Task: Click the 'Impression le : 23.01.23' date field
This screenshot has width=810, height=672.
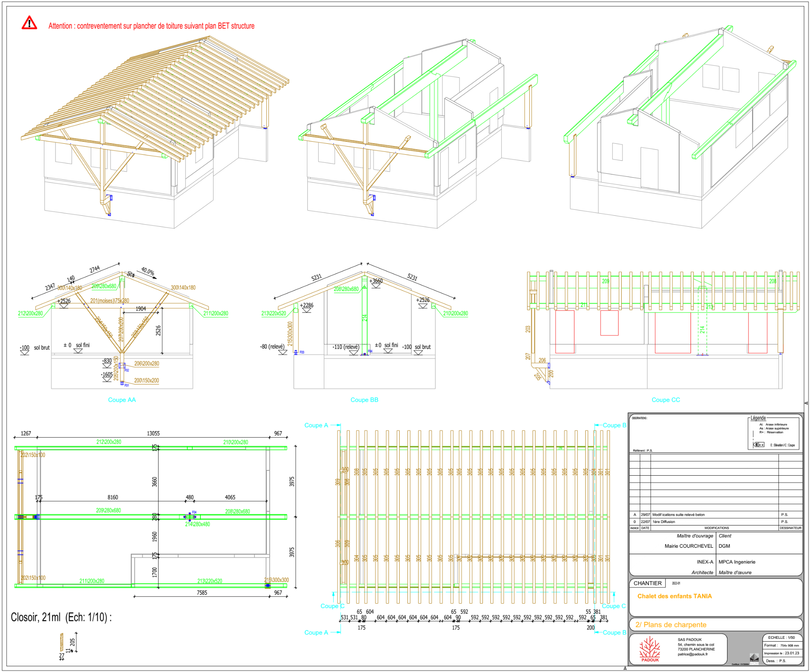Action: pyautogui.click(x=782, y=653)
